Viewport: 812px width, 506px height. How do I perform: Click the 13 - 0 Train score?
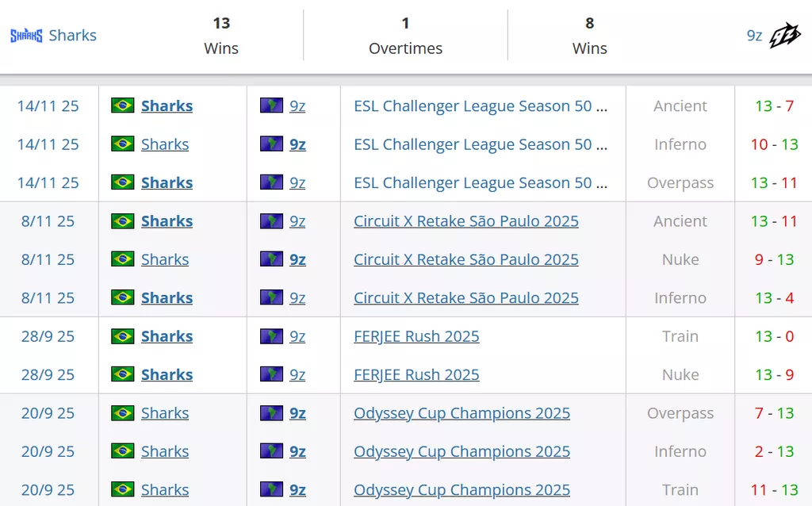(774, 336)
